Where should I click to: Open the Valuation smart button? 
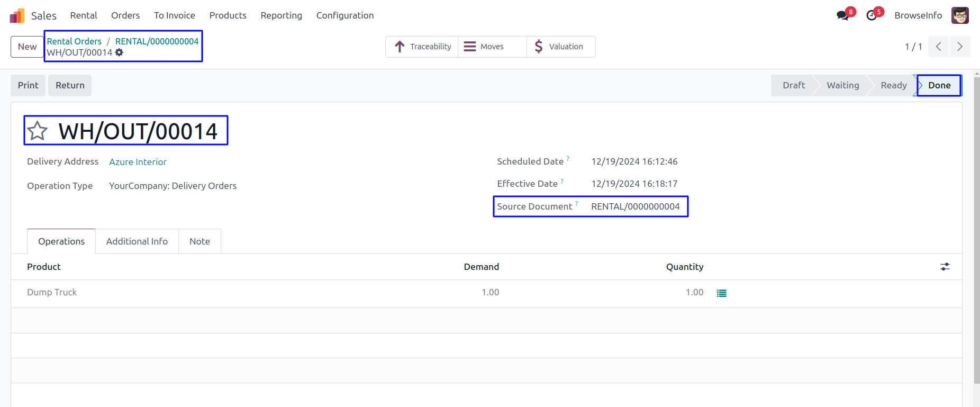560,47
